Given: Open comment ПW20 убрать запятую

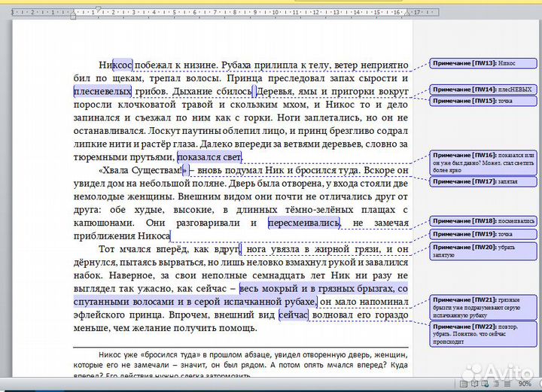Looking at the screenshot, I should click(x=483, y=251).
